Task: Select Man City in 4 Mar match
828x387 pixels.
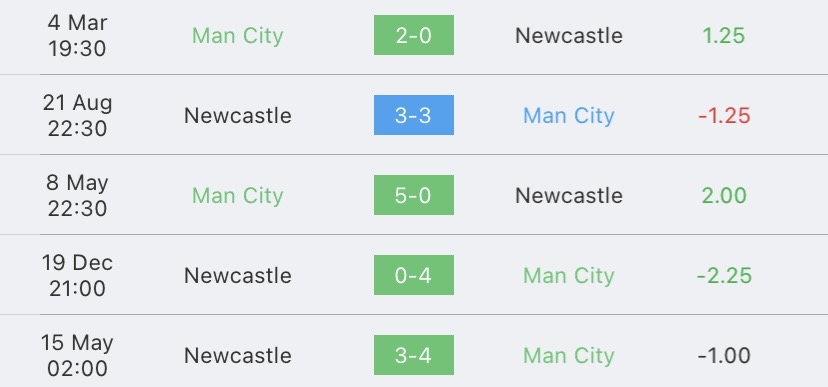Action: coord(238,36)
